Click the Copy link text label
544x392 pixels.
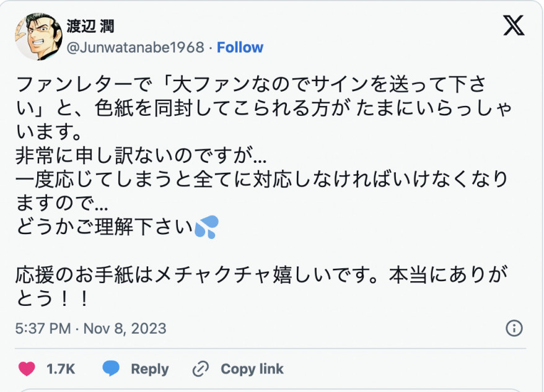coord(252,368)
